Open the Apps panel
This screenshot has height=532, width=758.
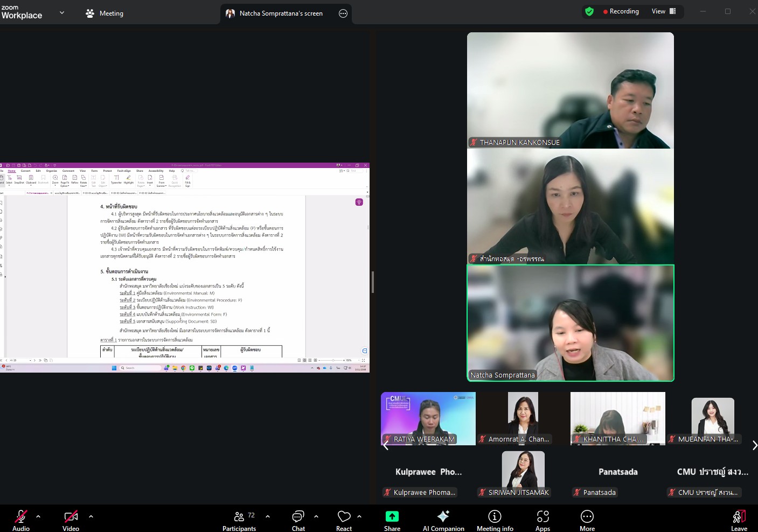point(543,520)
